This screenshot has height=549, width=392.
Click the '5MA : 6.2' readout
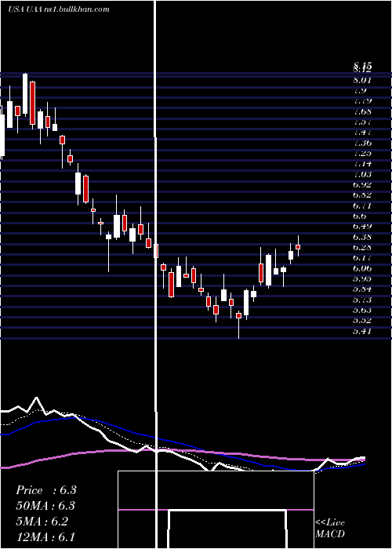pyautogui.click(x=42, y=522)
